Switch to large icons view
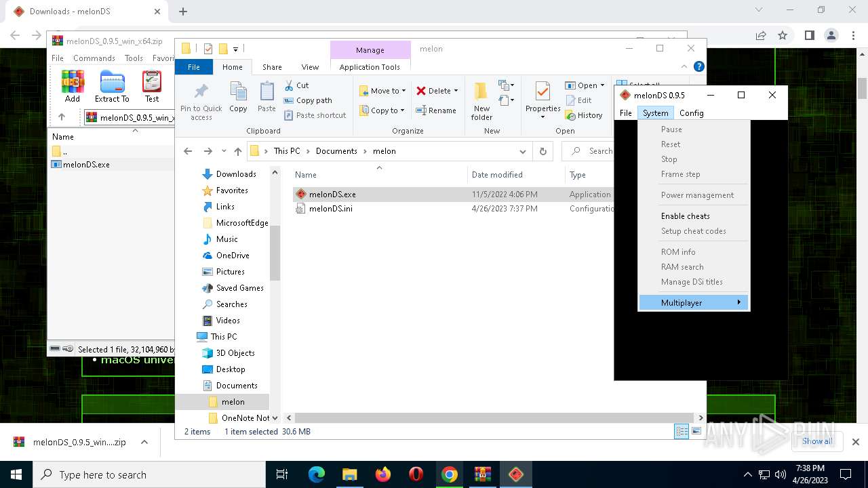This screenshot has height=488, width=868. [x=696, y=432]
